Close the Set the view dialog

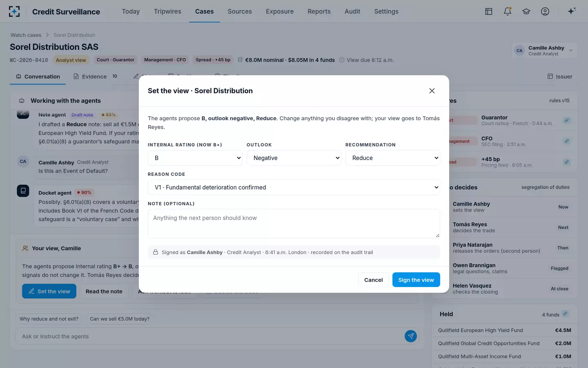point(432,91)
